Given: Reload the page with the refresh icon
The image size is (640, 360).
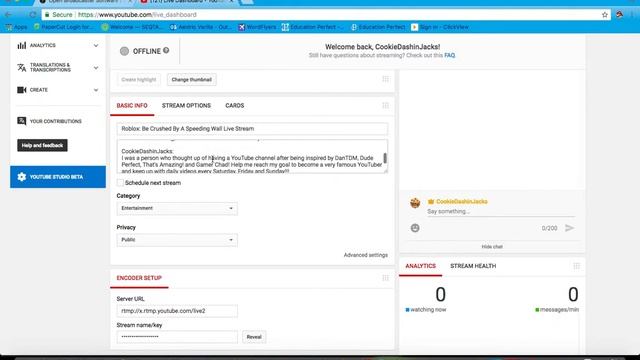Looking at the screenshot, I should tap(33, 15).
